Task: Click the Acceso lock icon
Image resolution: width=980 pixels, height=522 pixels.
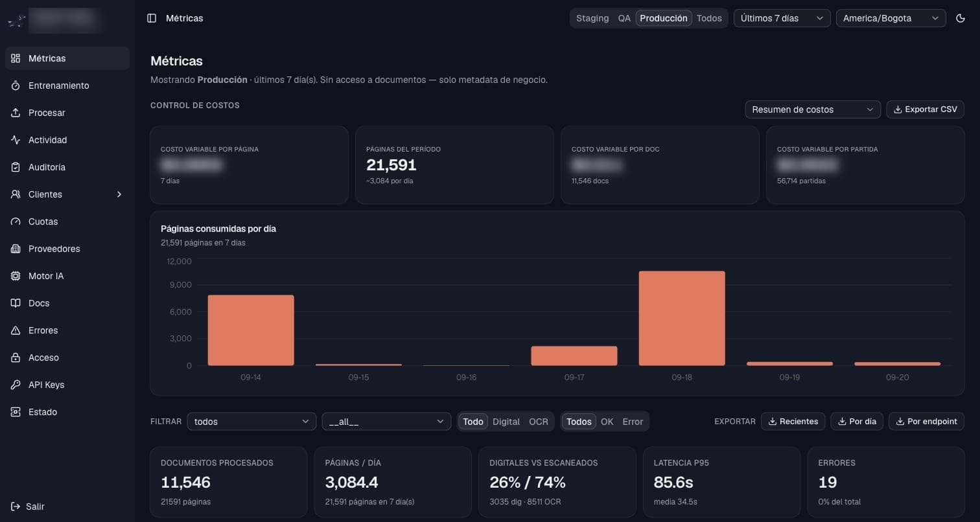Action: [16, 357]
